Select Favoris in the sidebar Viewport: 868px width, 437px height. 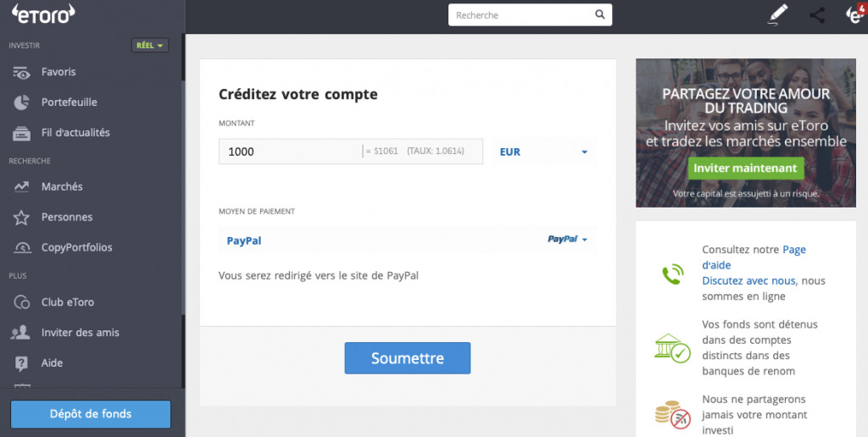[58, 72]
